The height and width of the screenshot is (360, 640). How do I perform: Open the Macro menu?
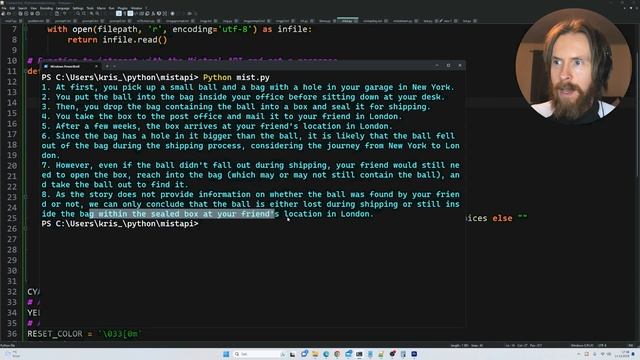tap(101, 8)
